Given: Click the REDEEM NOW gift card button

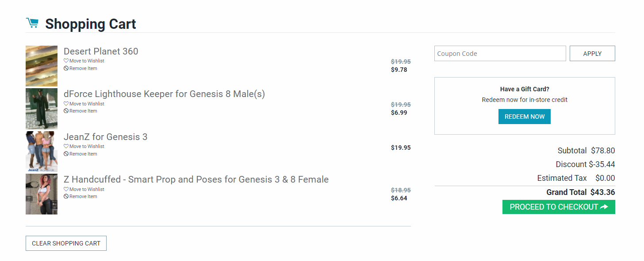Looking at the screenshot, I should (x=524, y=117).
